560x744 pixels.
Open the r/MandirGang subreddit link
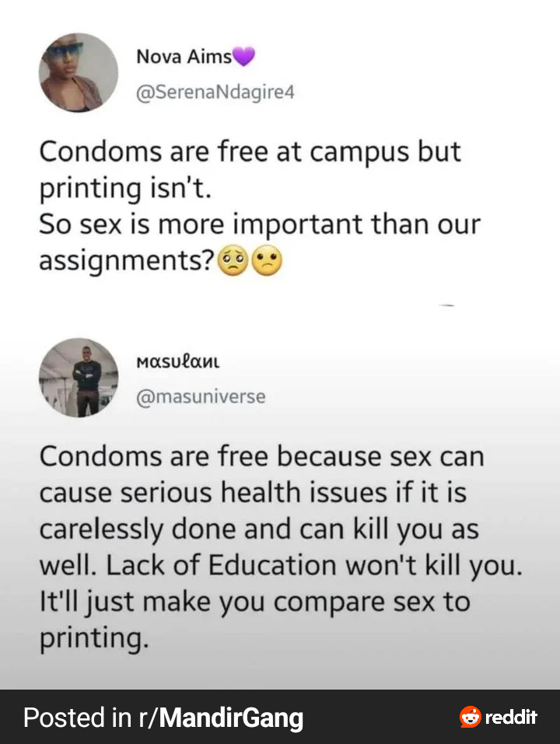pos(230,718)
